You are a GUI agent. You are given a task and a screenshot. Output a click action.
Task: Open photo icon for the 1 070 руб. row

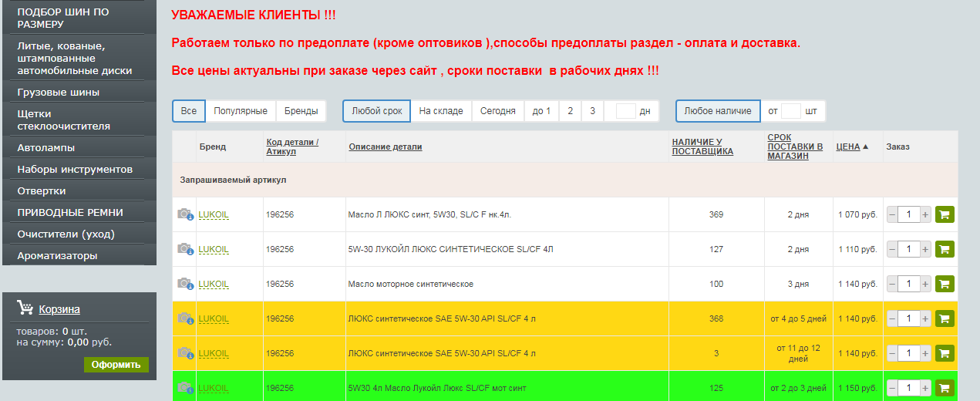pos(185,214)
